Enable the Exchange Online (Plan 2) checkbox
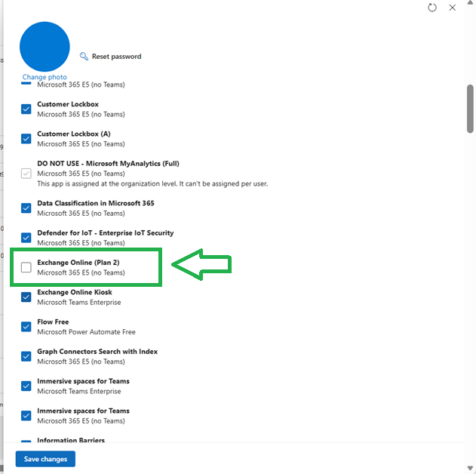476x474 pixels. click(x=26, y=267)
